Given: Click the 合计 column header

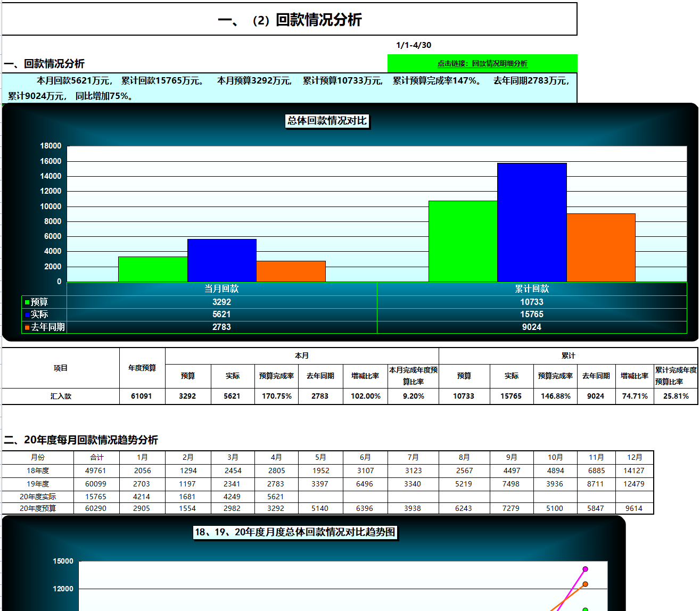Looking at the screenshot, I should point(97,458).
